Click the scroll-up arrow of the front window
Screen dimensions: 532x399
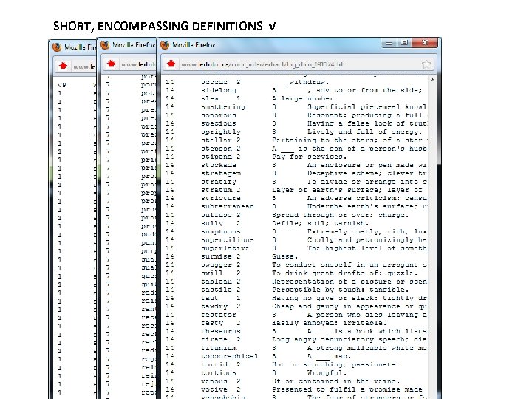[432, 80]
